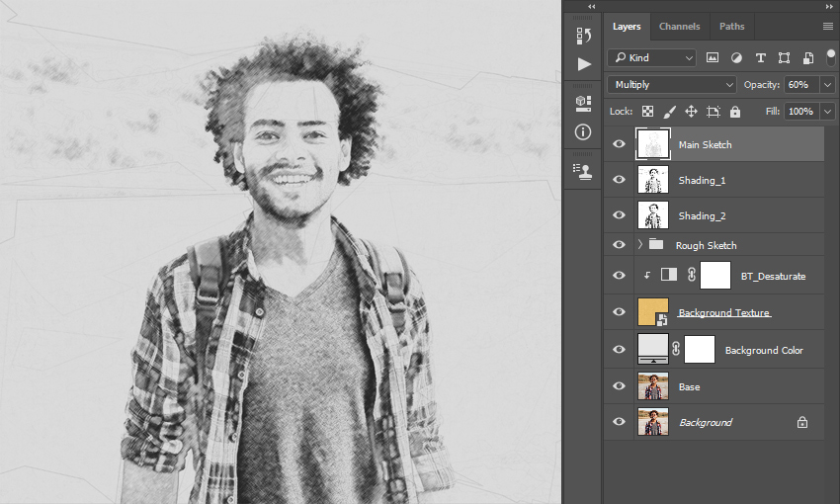Open the Clone Source panel icon

click(583, 171)
